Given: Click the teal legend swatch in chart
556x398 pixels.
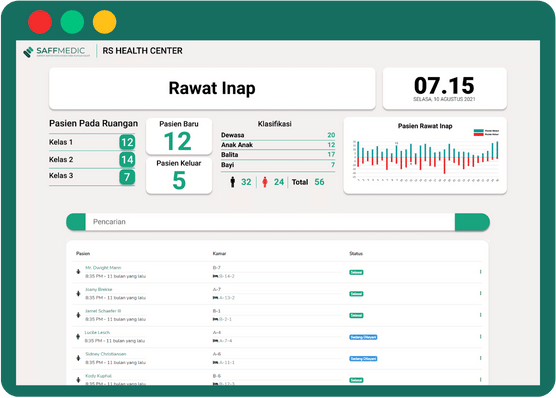Looking at the screenshot, I should (x=479, y=131).
